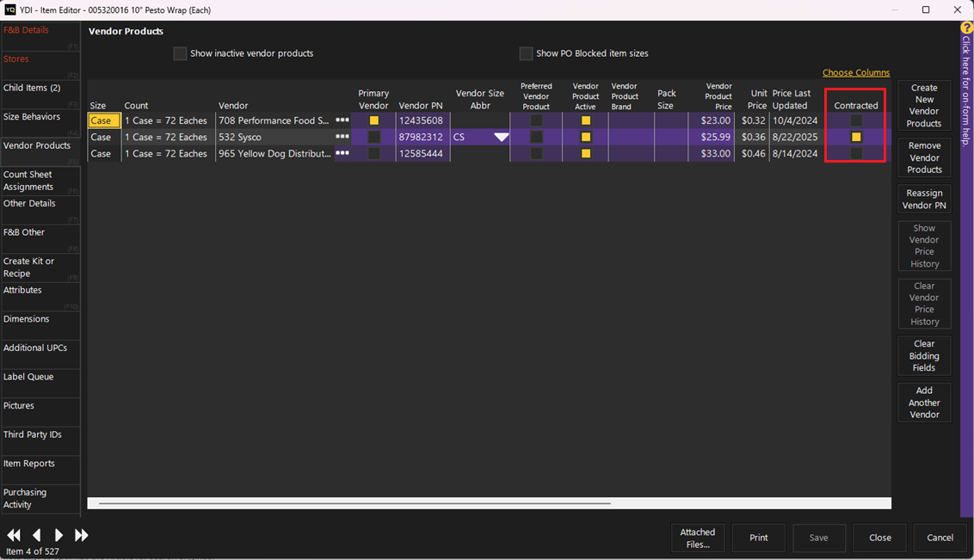Enable Show inactive vendor products checkbox
The width and height of the screenshot is (974, 560).
click(x=180, y=53)
